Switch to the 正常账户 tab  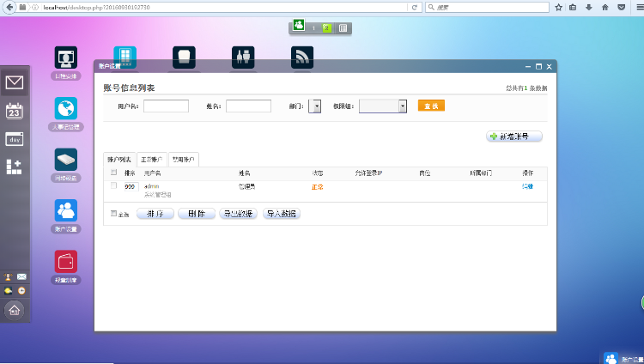point(151,160)
